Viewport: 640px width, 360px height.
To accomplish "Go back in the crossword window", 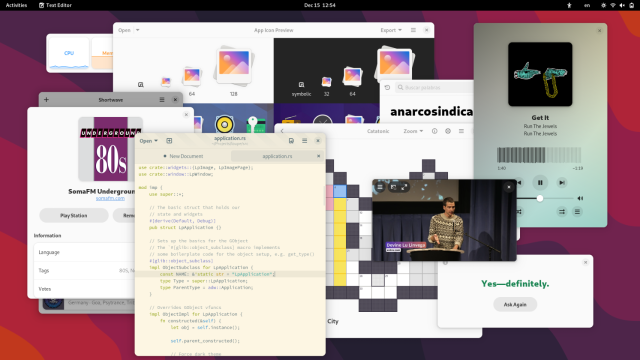I will 282,131.
